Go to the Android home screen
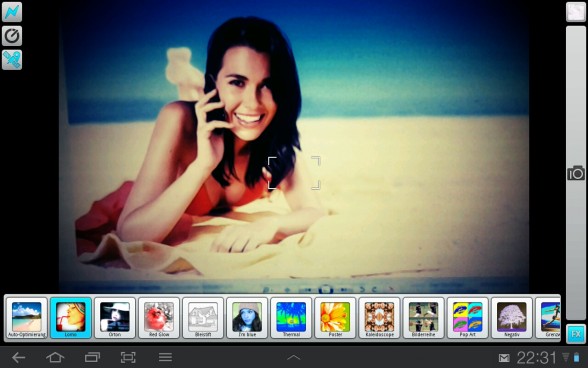The width and height of the screenshot is (588, 368). 55,357
